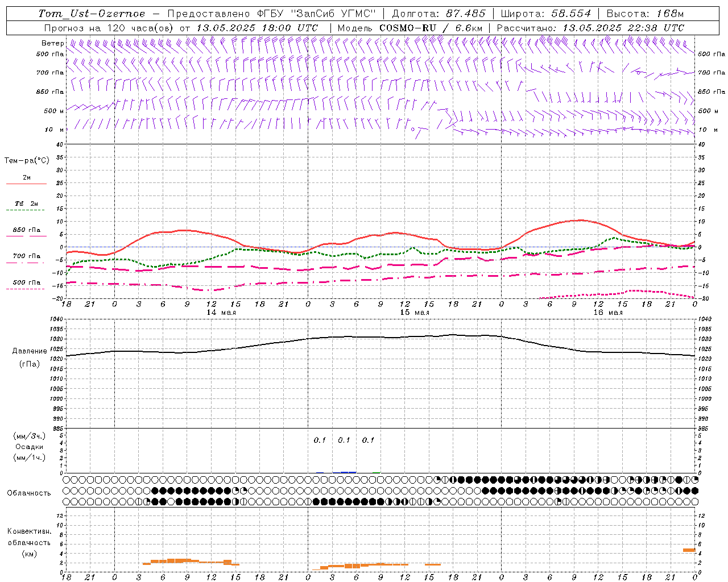Click the "Тем-ра(°C)" temperature panel label

[27, 161]
